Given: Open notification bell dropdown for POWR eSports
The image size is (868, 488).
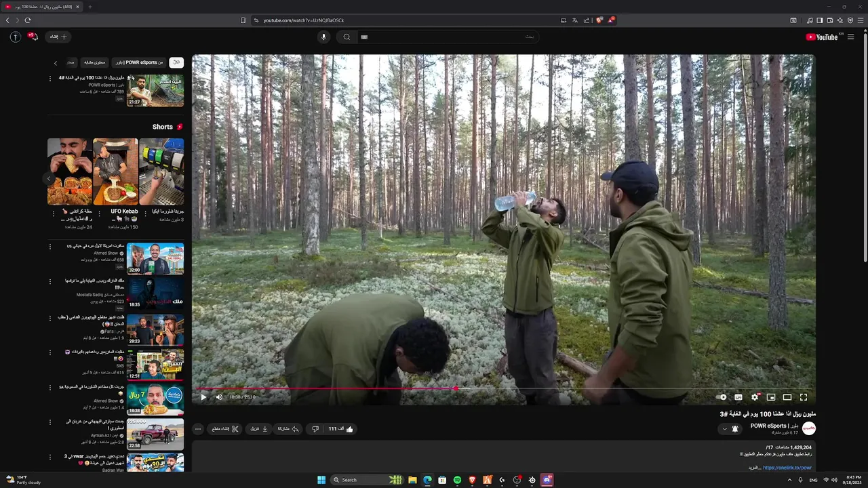Looking at the screenshot, I should tap(730, 429).
